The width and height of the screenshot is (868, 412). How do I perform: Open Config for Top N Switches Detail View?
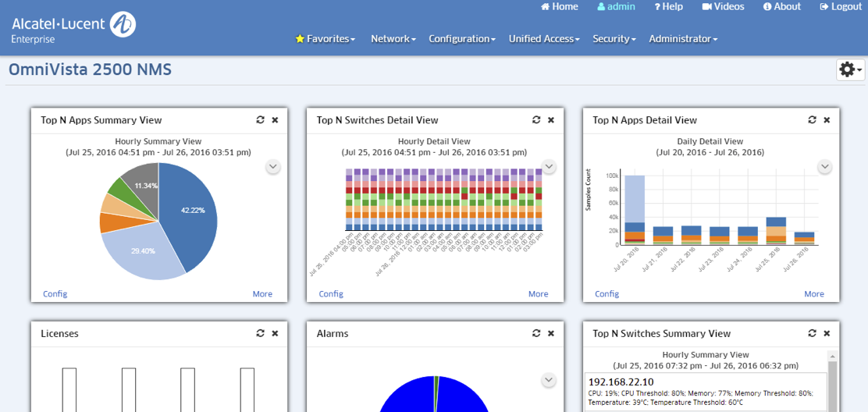(331, 293)
